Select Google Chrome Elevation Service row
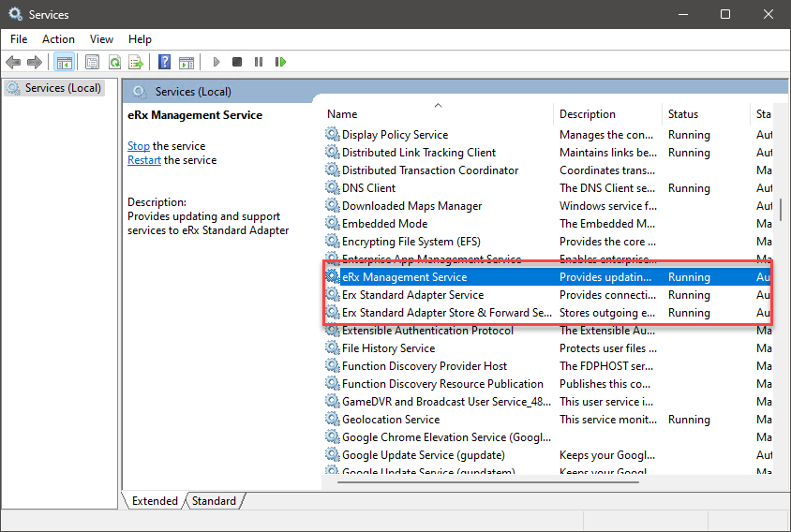 547,437
